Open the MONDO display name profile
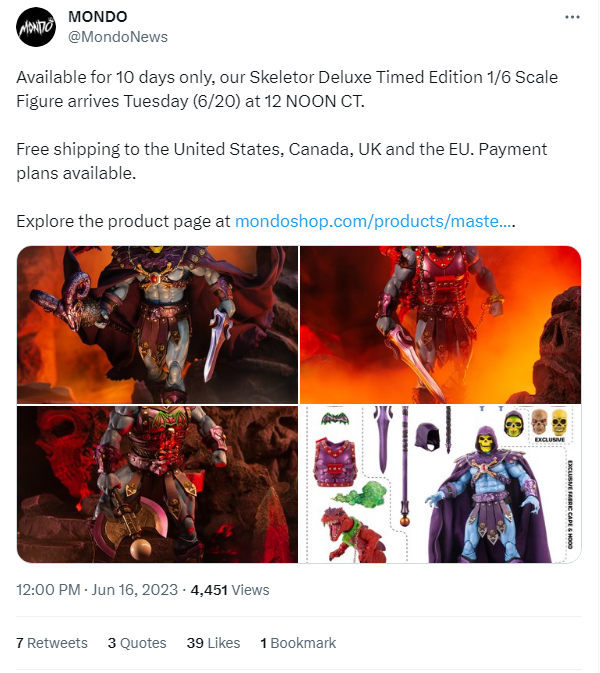 [x=98, y=17]
